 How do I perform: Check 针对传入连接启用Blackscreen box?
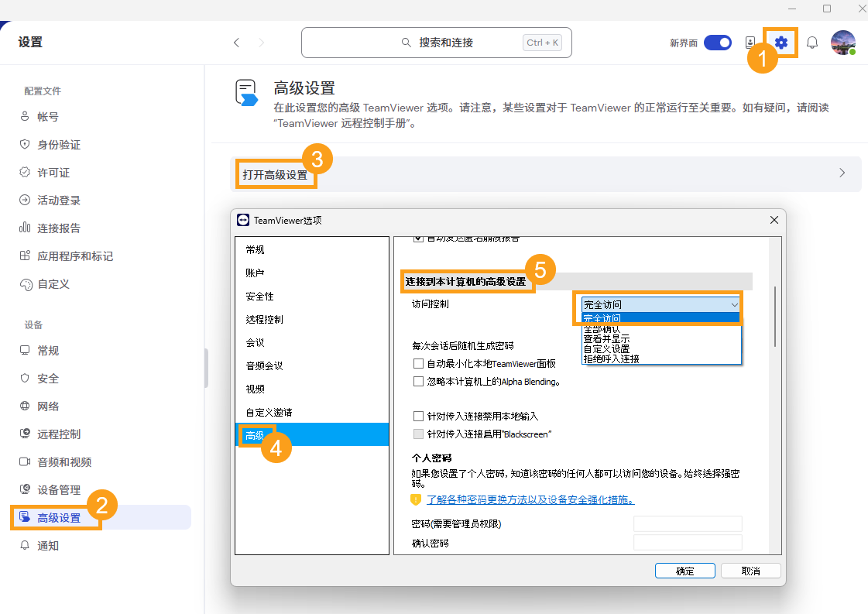pyautogui.click(x=418, y=434)
